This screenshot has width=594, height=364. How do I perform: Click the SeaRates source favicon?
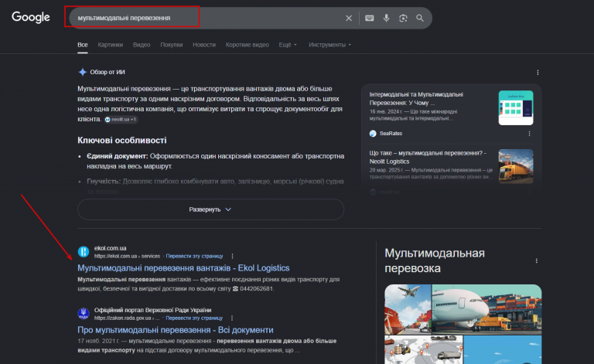pos(373,134)
